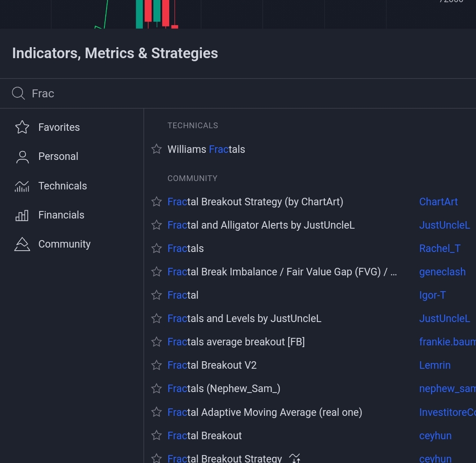The image size is (476, 463).
Task: Add Fractal Breakout Strategy (by ChartArt)
Action: click(255, 202)
